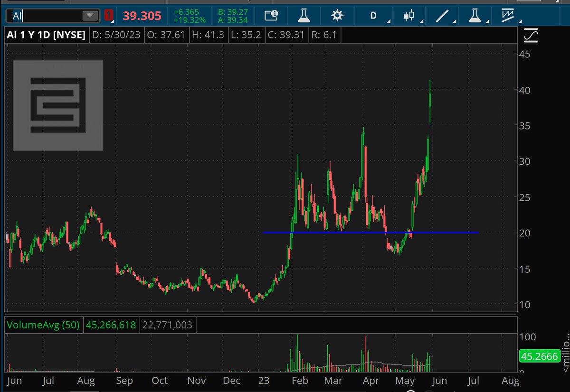
Task: Click the AI 1 Y 1D [NYSE] chart label
Action: pos(46,35)
